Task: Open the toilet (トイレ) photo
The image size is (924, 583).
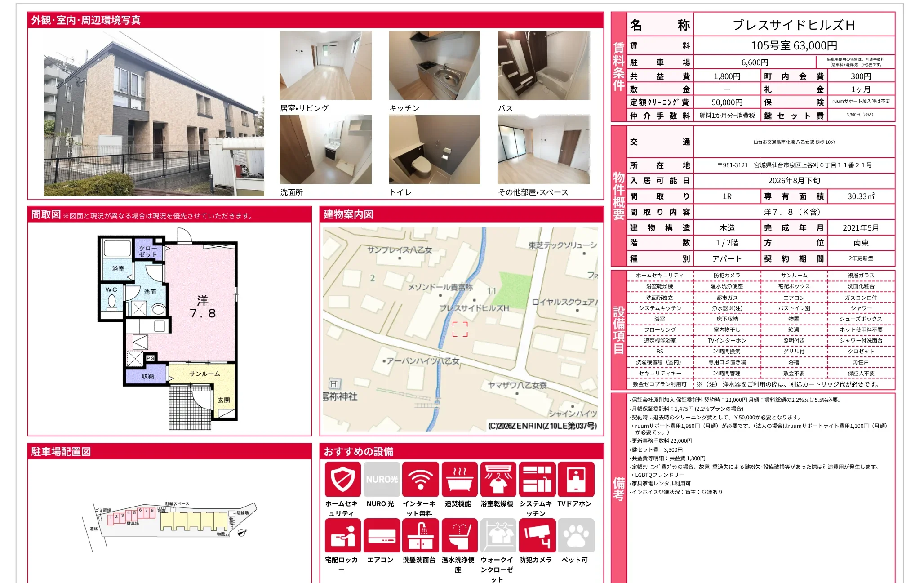Action: tap(434, 149)
